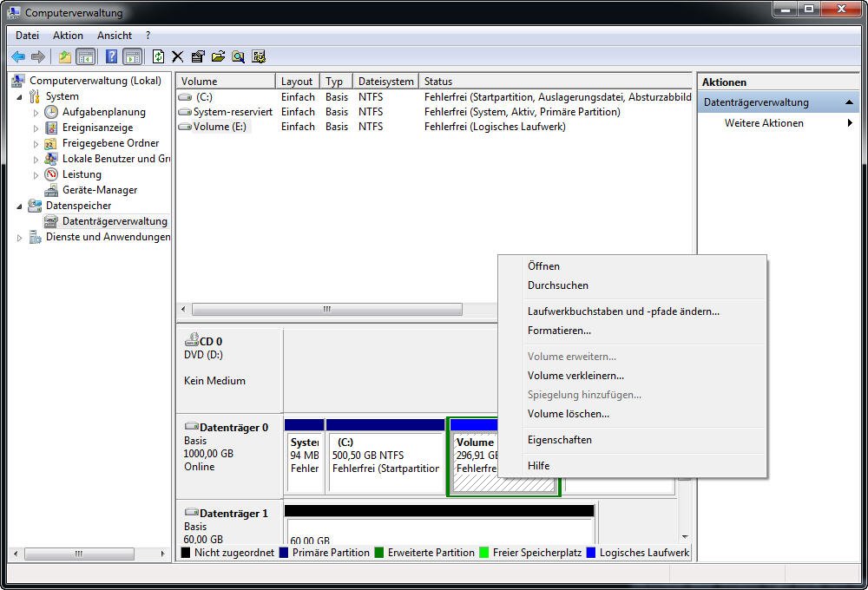This screenshot has height=590, width=868.
Task: Choose Volume löschen... in context menu
Action: [632, 414]
